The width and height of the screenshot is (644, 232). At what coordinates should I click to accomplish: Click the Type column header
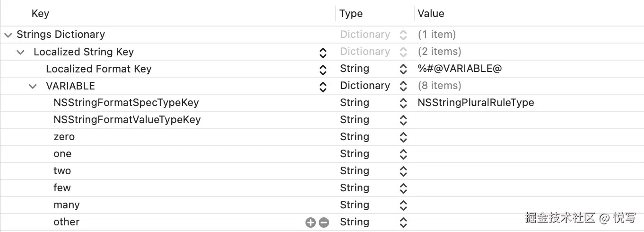pyautogui.click(x=351, y=14)
